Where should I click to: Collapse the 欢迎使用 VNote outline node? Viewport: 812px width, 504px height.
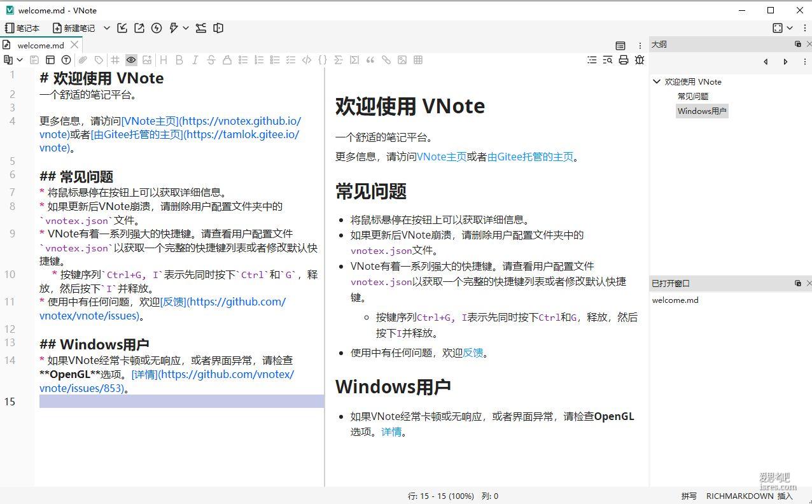point(657,81)
